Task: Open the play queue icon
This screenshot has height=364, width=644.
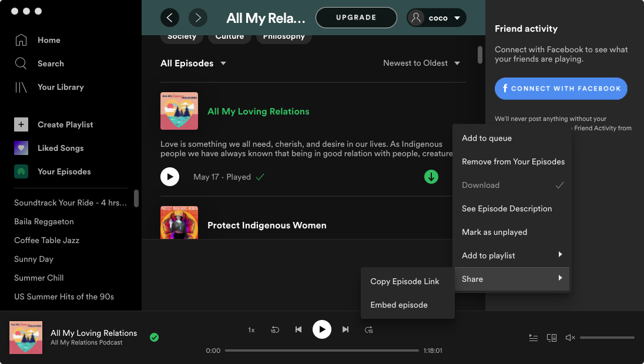Action: coord(533,338)
